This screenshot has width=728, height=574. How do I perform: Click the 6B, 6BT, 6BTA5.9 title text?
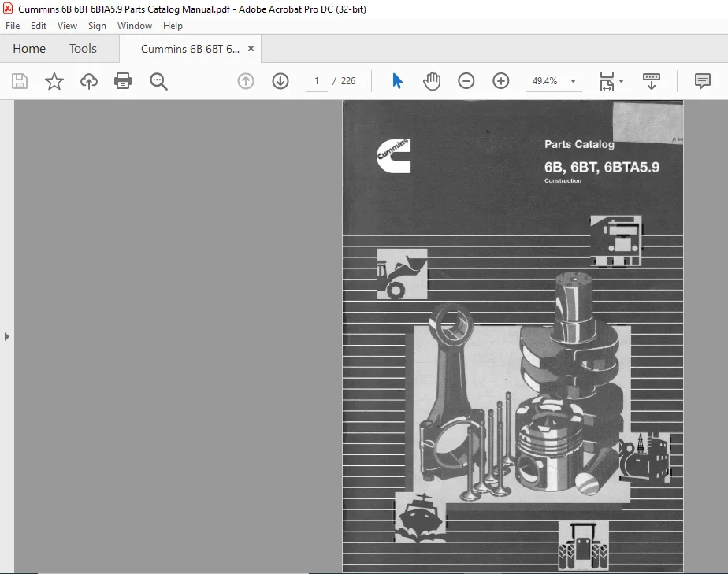pyautogui.click(x=602, y=167)
